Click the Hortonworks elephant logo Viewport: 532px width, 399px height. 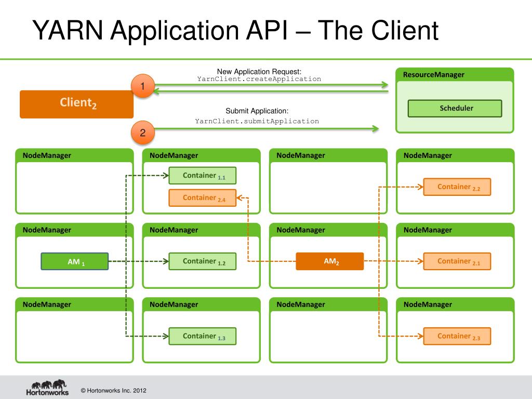click(x=47, y=388)
